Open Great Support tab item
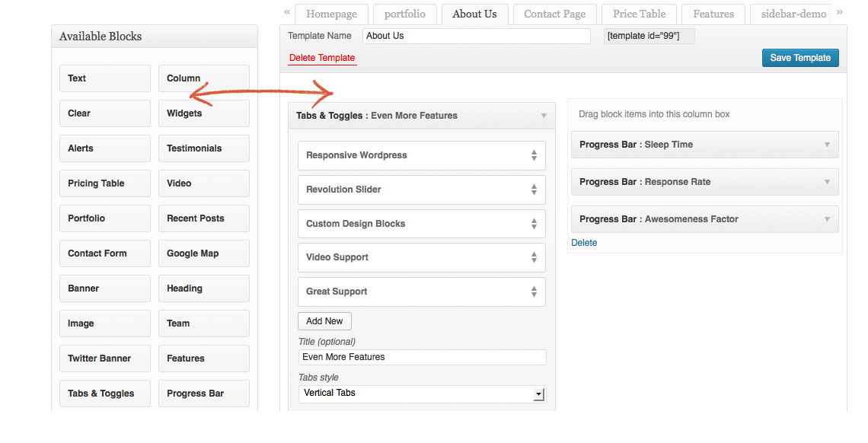Screen dimensions: 868x443 click(421, 292)
